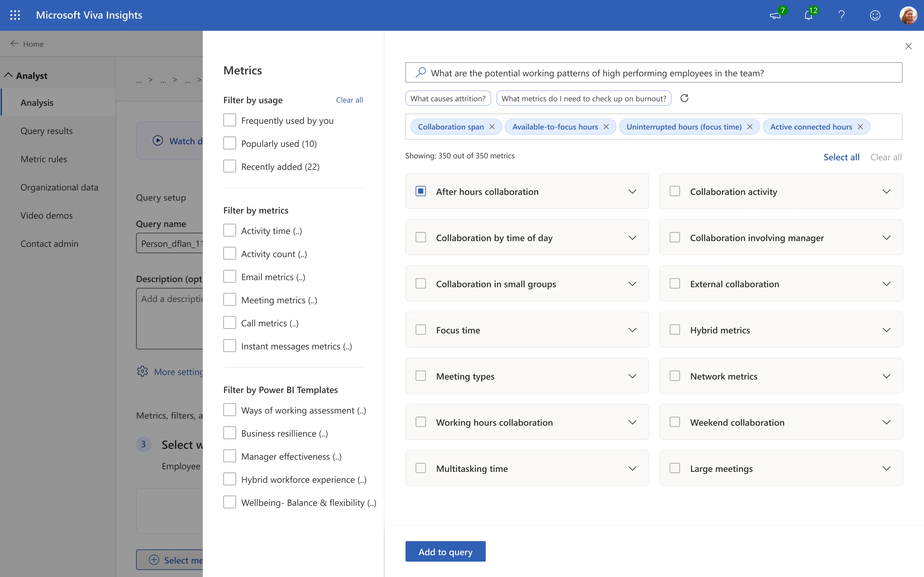This screenshot has height=577, width=924.
Task: Open the app launcher waffle icon
Action: (15, 15)
